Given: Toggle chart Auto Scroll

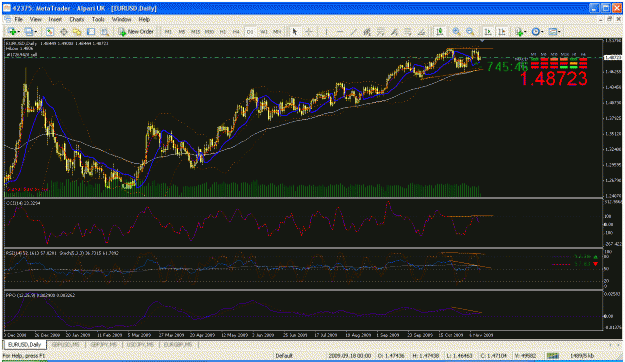Looking at the screenshot, I should pos(487,31).
